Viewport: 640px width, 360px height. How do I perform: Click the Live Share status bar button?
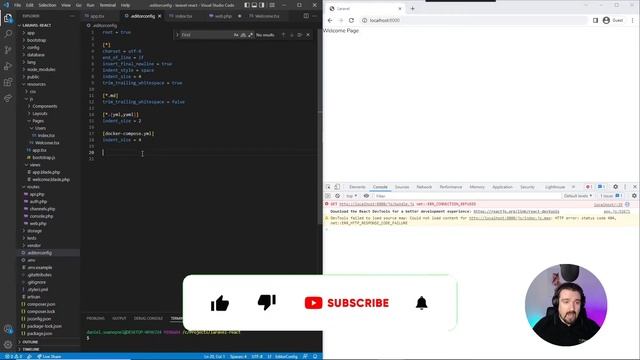(49, 356)
